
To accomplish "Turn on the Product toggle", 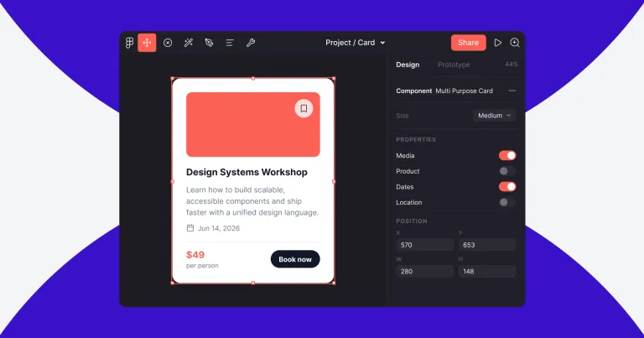I will [507, 171].
